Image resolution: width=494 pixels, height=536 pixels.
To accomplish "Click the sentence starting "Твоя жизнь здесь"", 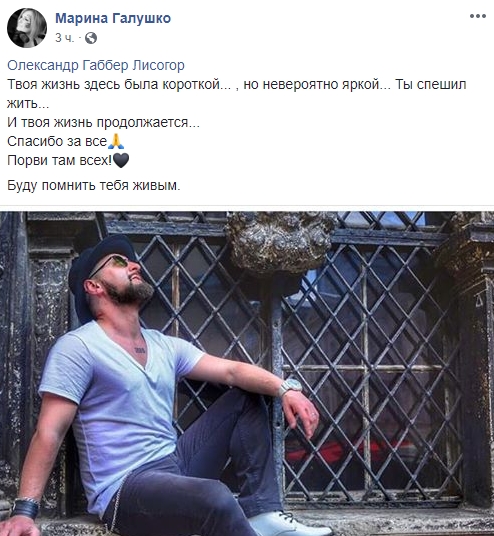I will (x=237, y=94).
